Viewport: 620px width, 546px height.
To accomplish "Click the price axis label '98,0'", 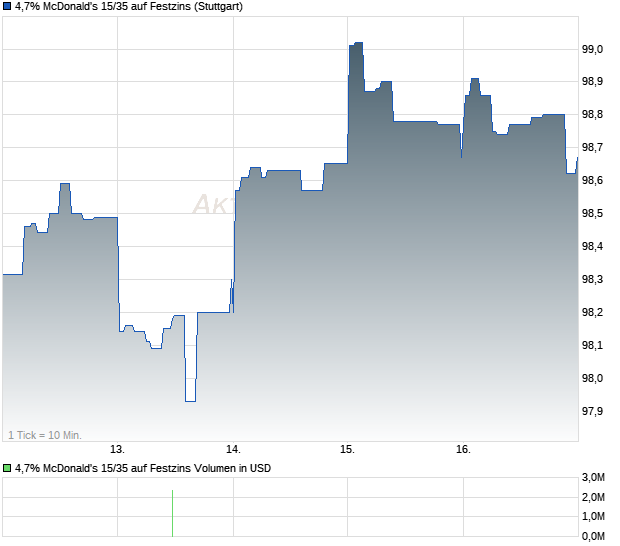I will pos(592,378).
